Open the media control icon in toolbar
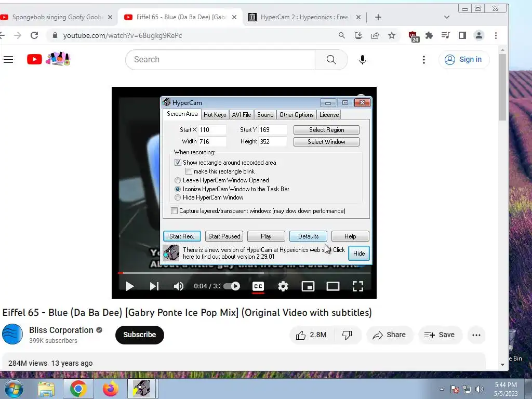Image resolution: width=532 pixels, height=399 pixels. (x=445, y=35)
